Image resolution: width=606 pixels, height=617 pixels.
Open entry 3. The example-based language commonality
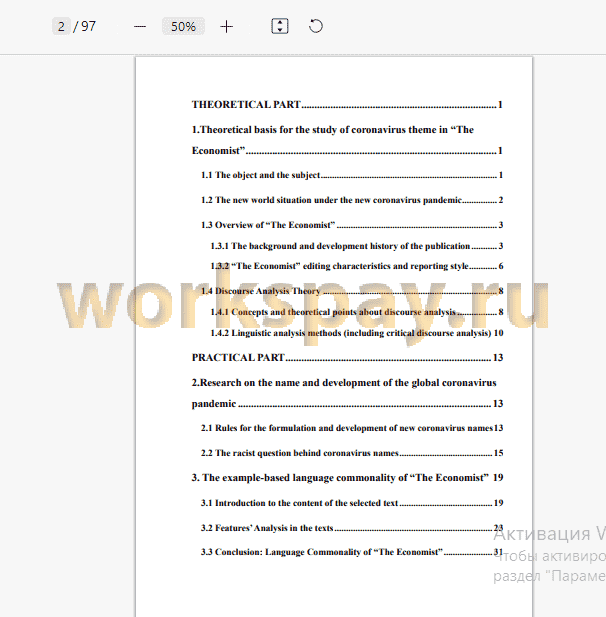pos(347,478)
